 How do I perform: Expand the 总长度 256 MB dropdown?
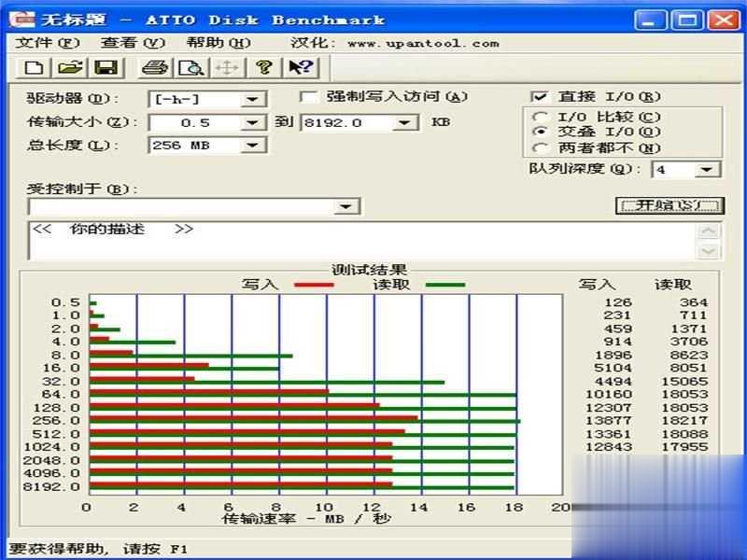point(252,146)
